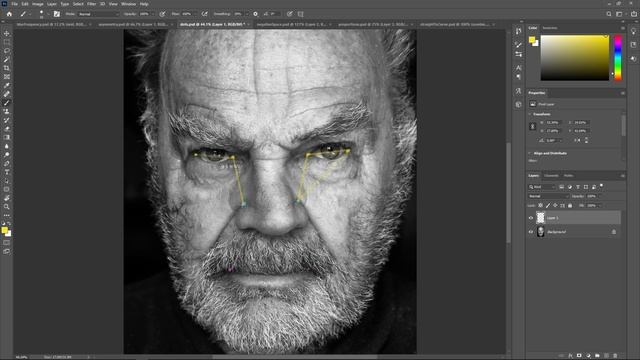Select the Lasso tool
Image resolution: width=640 pixels, height=360 pixels.
pyautogui.click(x=7, y=51)
